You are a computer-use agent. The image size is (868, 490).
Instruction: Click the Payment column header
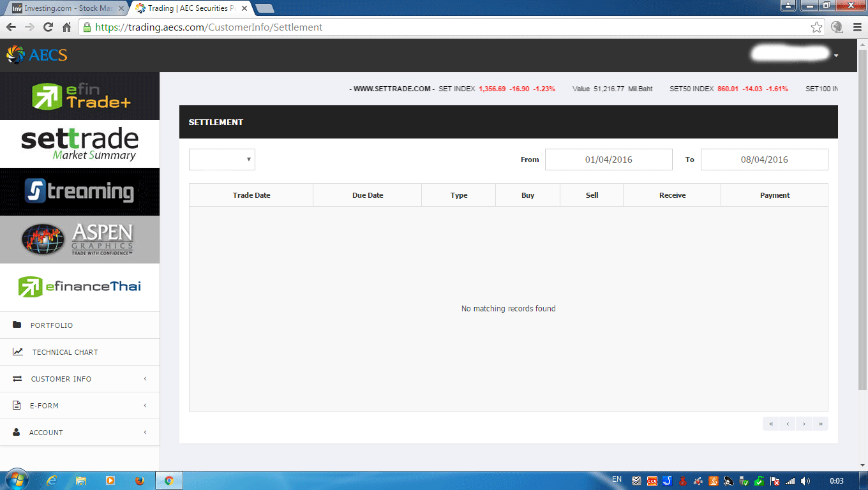(775, 195)
